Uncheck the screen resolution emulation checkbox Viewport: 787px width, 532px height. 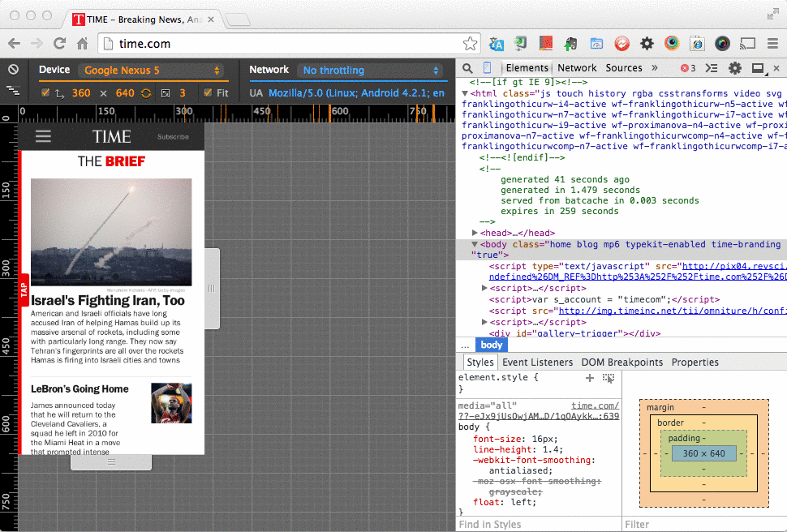tap(45, 93)
